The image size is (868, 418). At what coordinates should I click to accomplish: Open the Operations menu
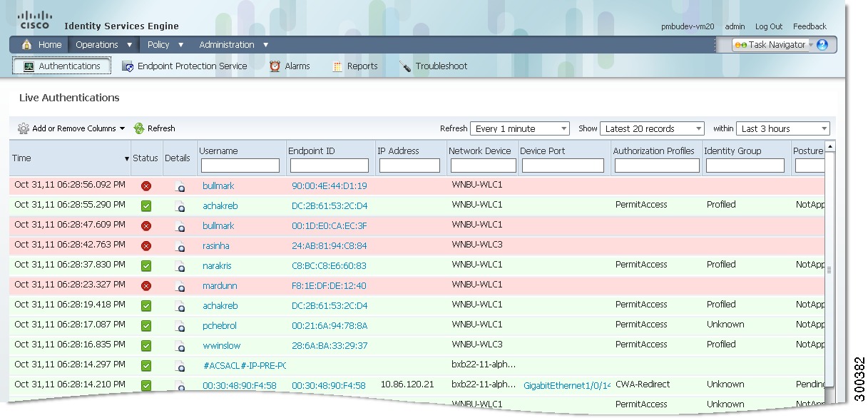(x=104, y=44)
